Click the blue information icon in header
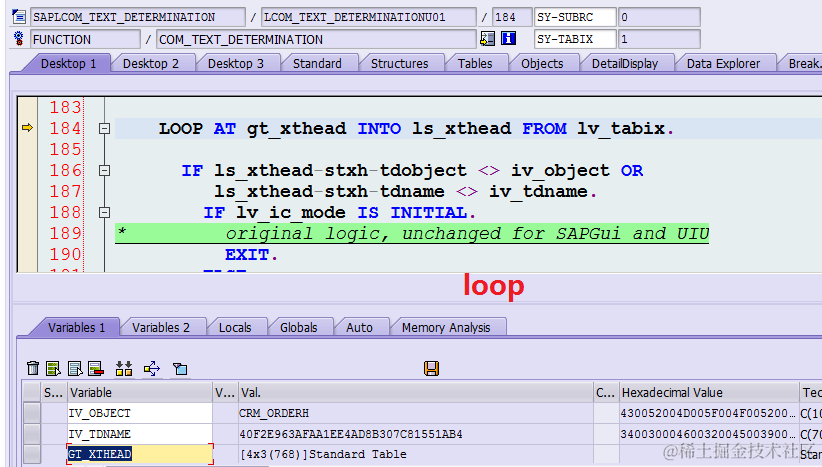The height and width of the screenshot is (467, 822). coord(509,38)
